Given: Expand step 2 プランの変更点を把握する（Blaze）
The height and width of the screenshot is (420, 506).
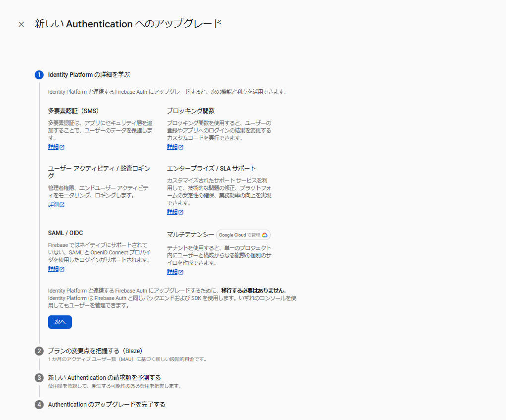Looking at the screenshot, I should pos(95,351).
